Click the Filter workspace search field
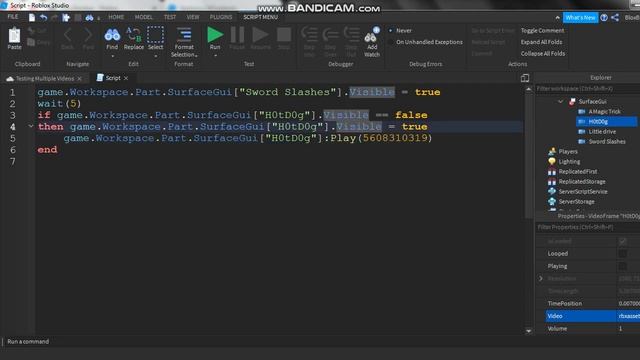Viewport: 640px width, 360px height. click(588, 89)
